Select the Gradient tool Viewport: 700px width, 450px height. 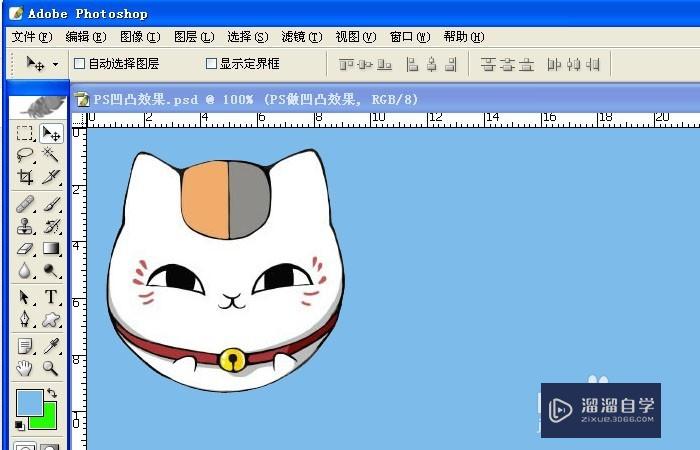[x=51, y=249]
